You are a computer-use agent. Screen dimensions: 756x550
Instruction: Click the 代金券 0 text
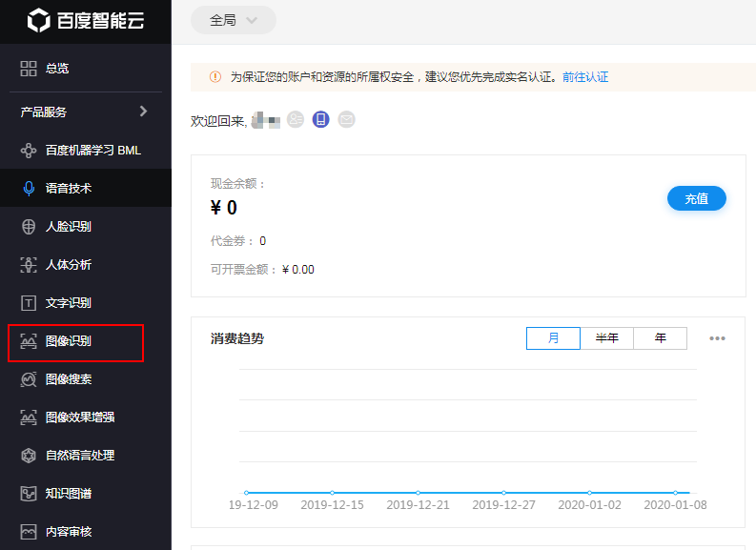[x=238, y=241]
